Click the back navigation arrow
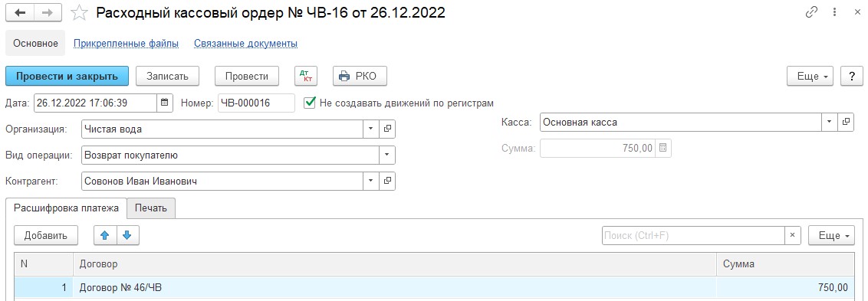The width and height of the screenshot is (868, 301). (19, 13)
